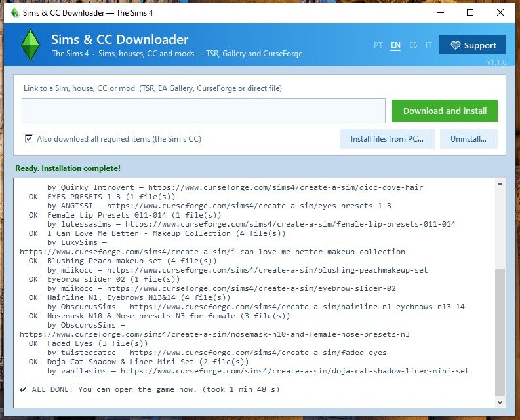Minimize the Sims & CC Downloader window
This screenshot has width=520, height=420.
click(441, 12)
